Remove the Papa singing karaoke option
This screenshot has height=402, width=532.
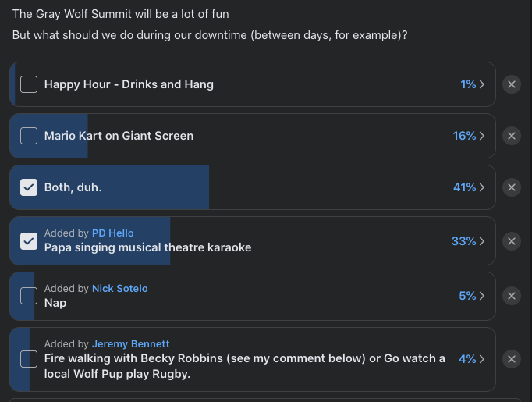pos(512,241)
